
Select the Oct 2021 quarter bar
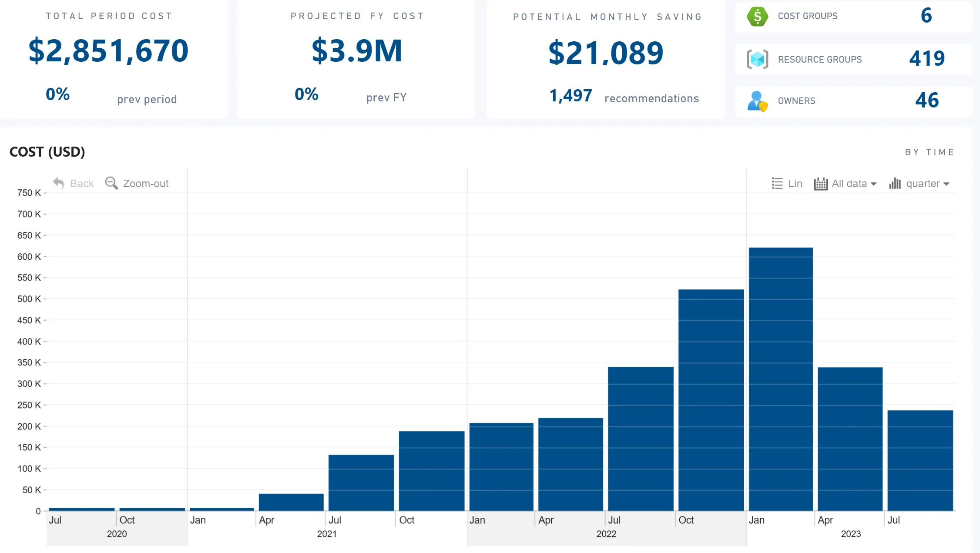[x=432, y=471]
